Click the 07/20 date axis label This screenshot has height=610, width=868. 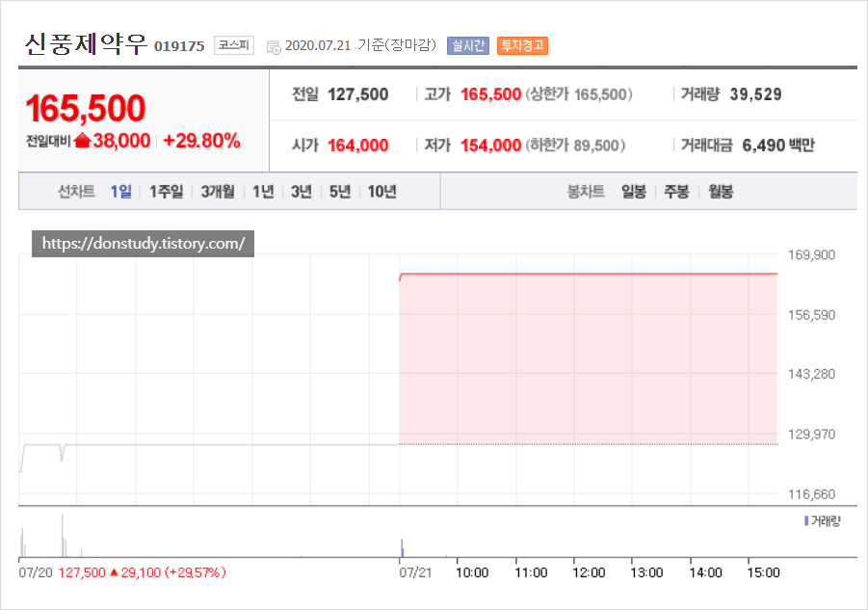point(36,572)
